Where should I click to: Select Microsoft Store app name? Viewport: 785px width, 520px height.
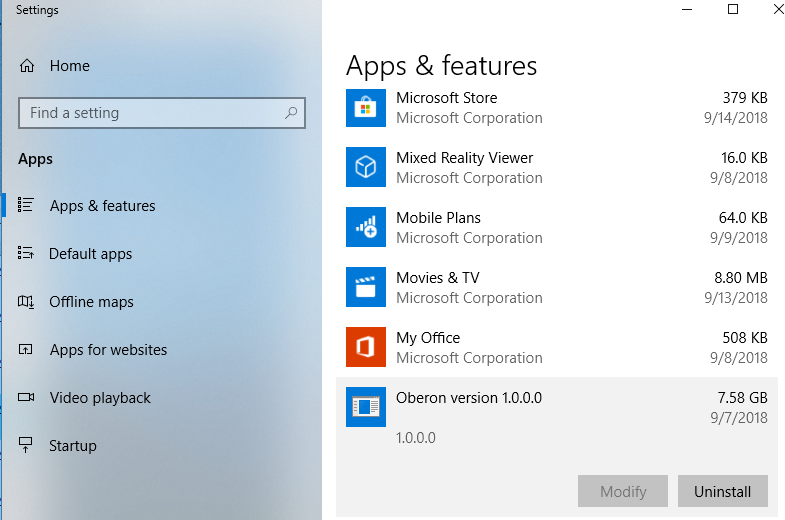pyautogui.click(x=447, y=98)
